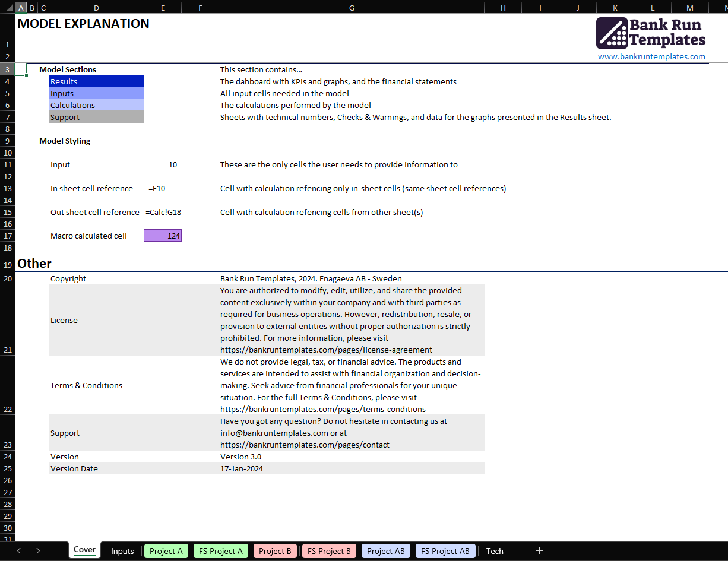Select the Project B sheet tab

[x=275, y=551]
